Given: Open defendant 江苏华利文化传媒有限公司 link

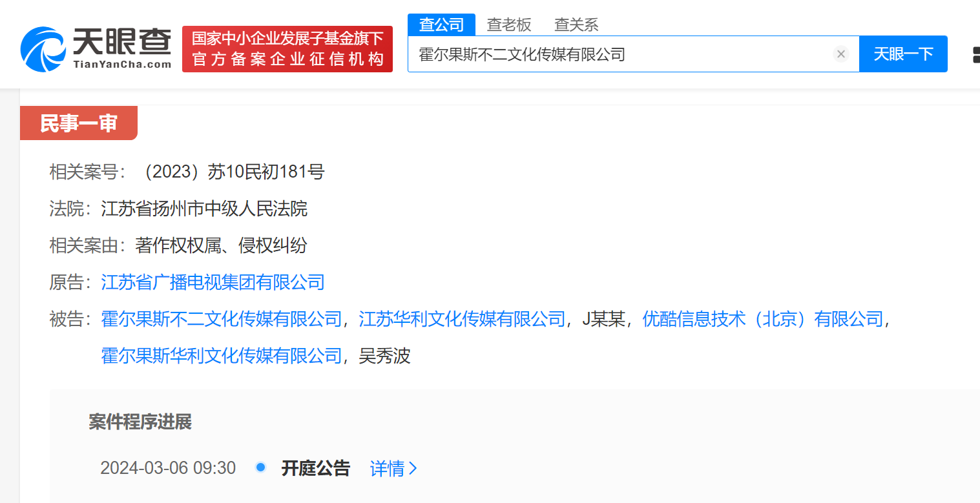Looking at the screenshot, I should point(462,319).
